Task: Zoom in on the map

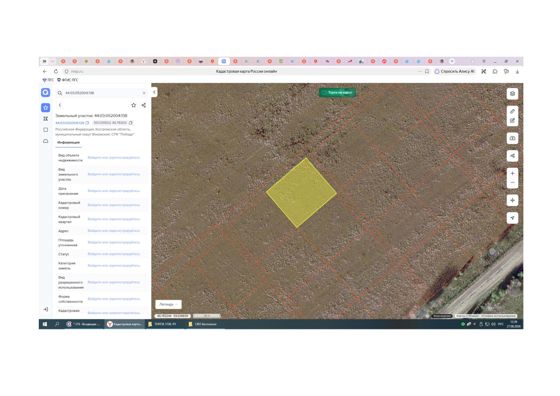Action: 512,174
